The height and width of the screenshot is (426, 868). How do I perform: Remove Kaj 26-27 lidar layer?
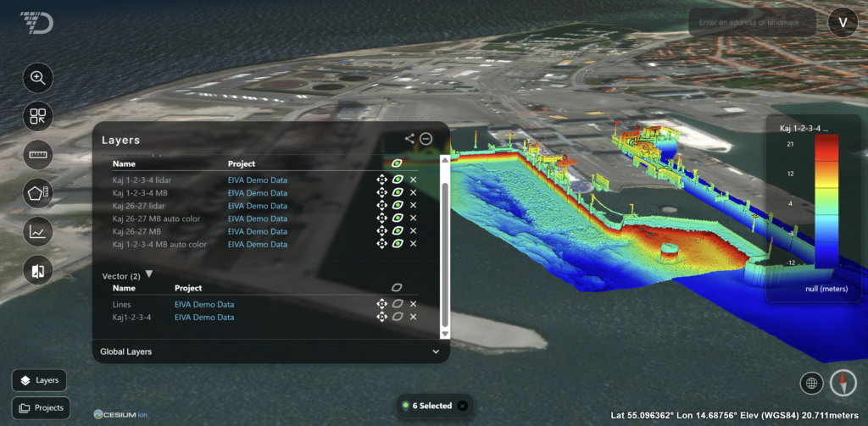tap(413, 205)
